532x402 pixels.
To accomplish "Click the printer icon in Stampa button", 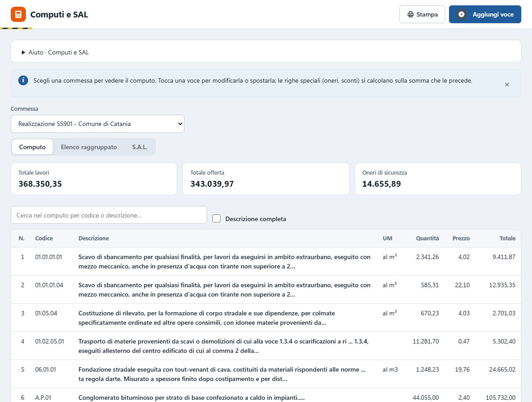I will (410, 14).
